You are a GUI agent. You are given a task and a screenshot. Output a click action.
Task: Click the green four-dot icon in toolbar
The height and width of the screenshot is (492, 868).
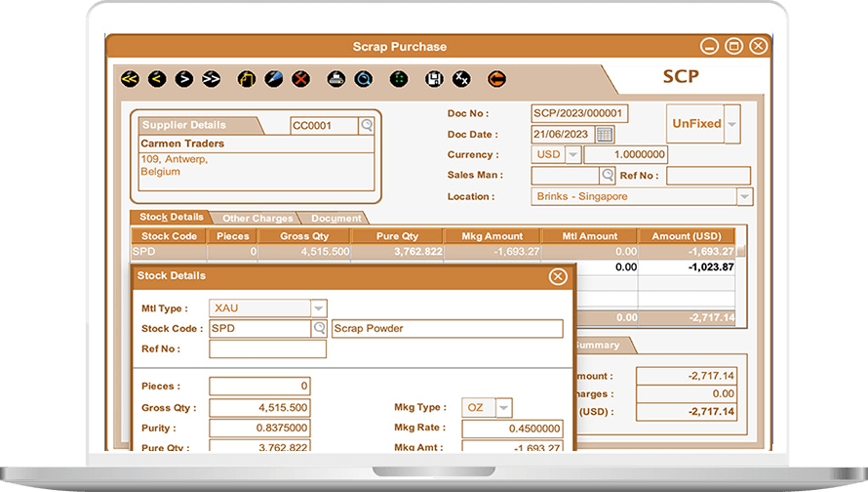pyautogui.click(x=399, y=79)
